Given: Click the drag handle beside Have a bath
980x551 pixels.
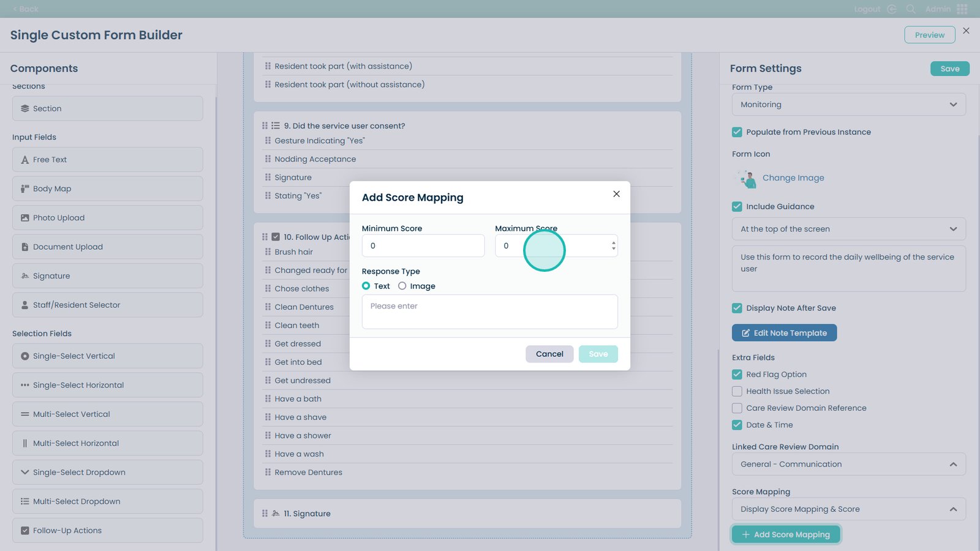Looking at the screenshot, I should pyautogui.click(x=268, y=399).
